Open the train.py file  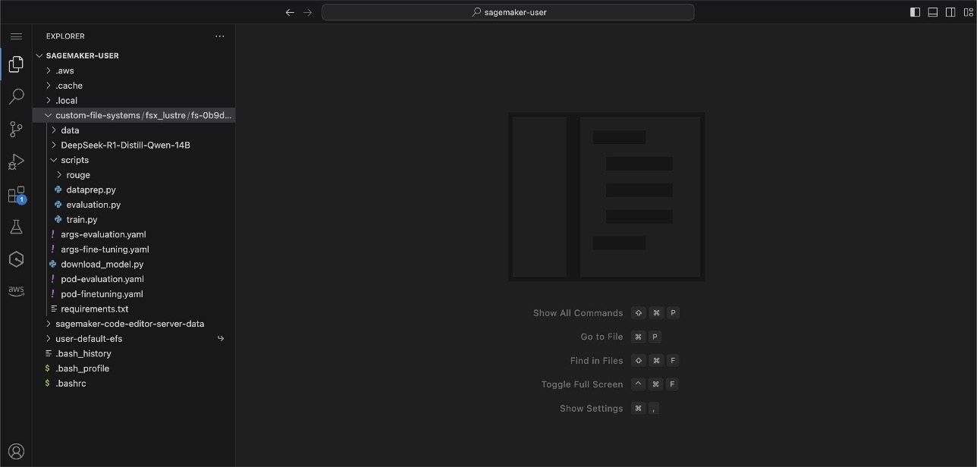tap(133, 220)
